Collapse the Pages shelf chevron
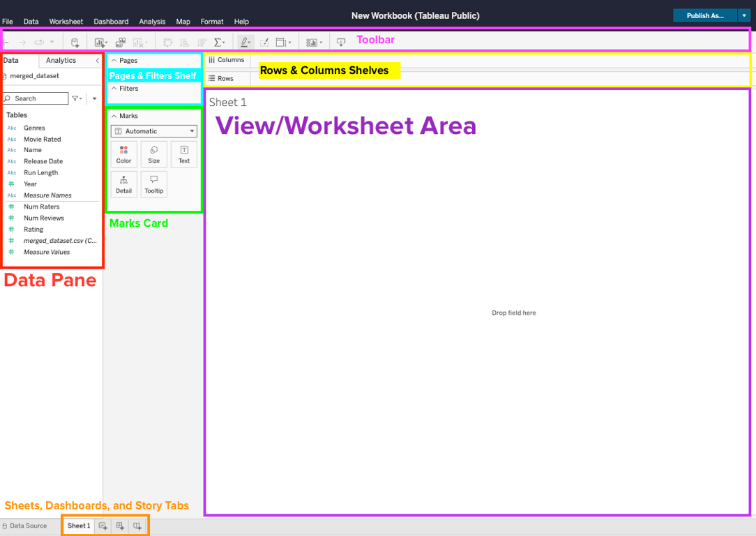756x536 pixels. click(x=114, y=60)
